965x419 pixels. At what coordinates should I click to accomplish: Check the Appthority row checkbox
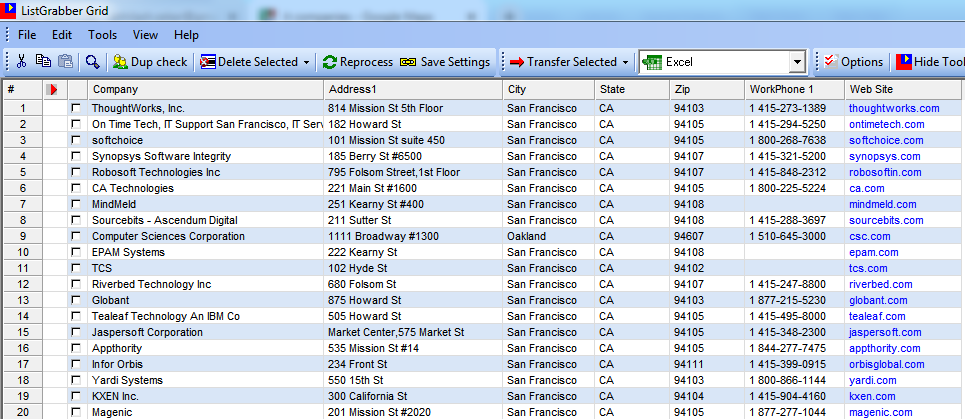pos(76,348)
